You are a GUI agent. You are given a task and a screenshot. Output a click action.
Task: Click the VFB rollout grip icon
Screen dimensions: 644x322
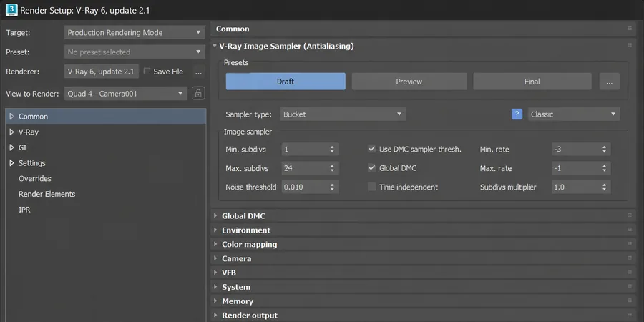coord(629,272)
